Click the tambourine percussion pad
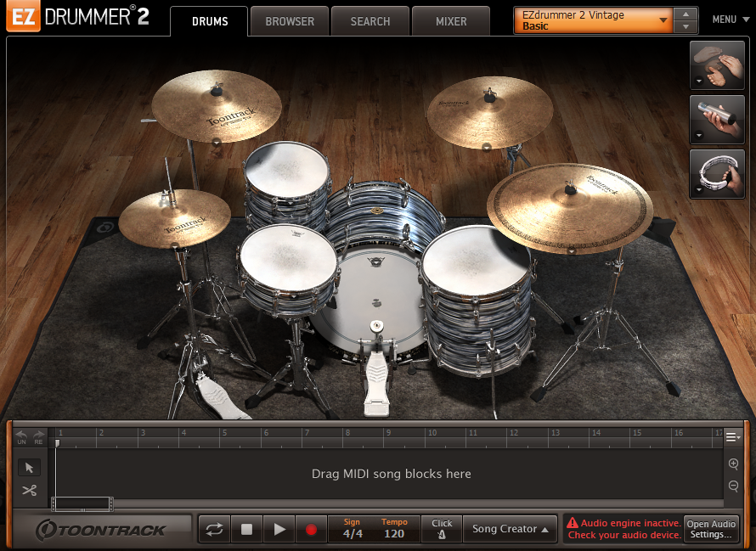The height and width of the screenshot is (551, 756). [x=711, y=174]
